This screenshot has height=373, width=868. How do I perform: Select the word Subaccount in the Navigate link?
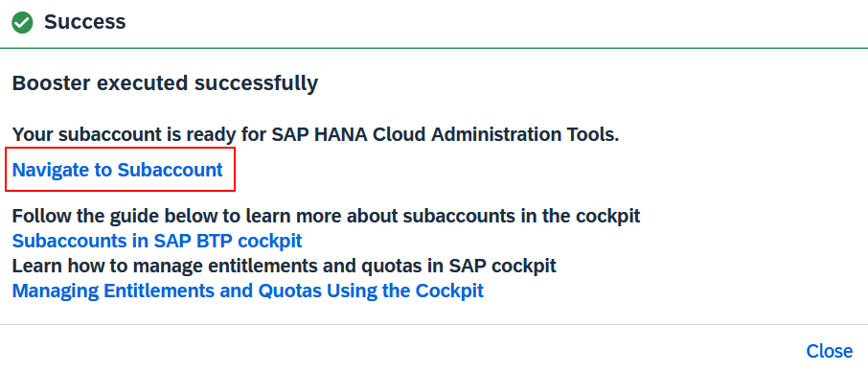(171, 170)
